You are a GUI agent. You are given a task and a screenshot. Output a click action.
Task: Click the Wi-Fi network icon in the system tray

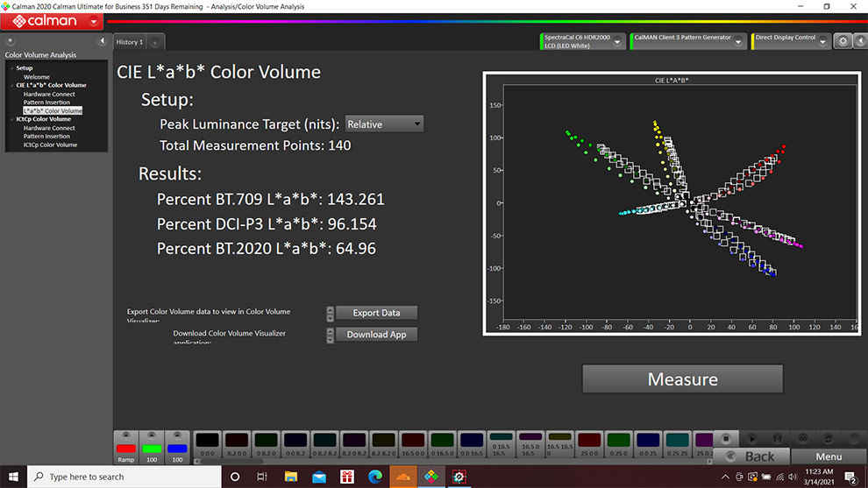coord(779,477)
